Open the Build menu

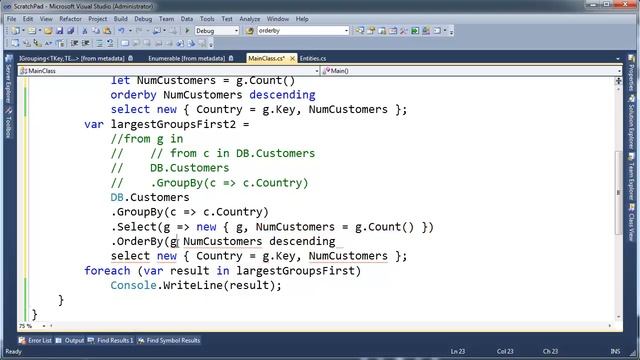(120, 19)
